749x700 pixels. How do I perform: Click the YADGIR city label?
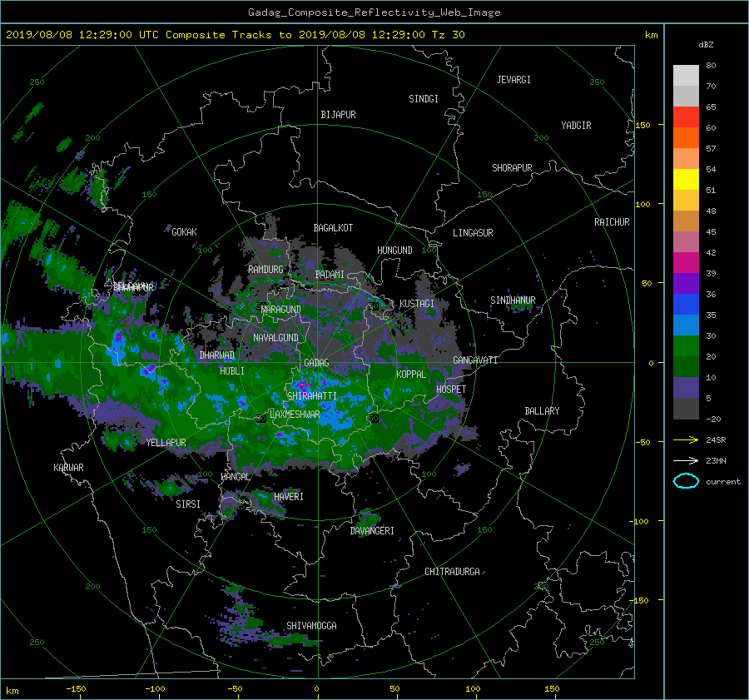pyautogui.click(x=576, y=126)
